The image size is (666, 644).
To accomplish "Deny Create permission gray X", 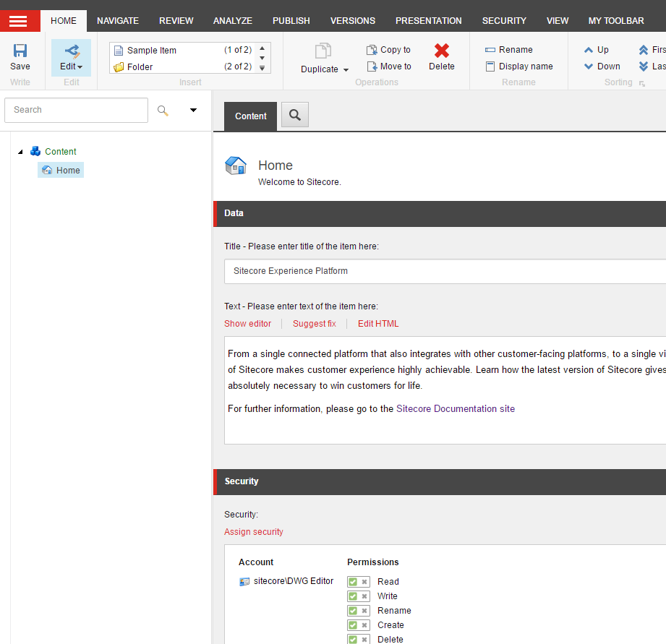I will point(364,625).
